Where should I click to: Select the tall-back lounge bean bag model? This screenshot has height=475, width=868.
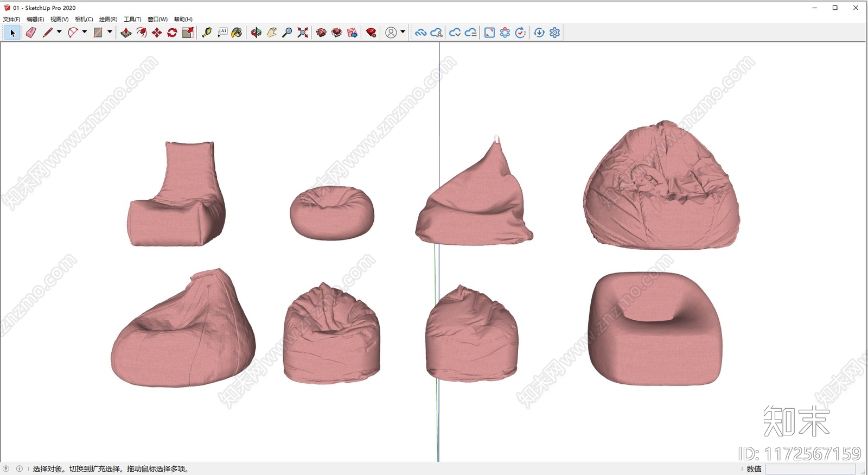[x=176, y=194]
